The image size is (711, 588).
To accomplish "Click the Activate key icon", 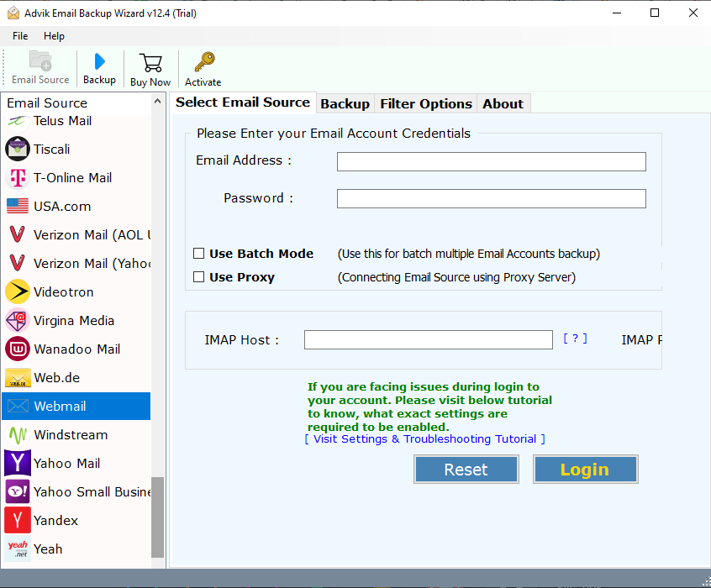I will click(x=204, y=62).
